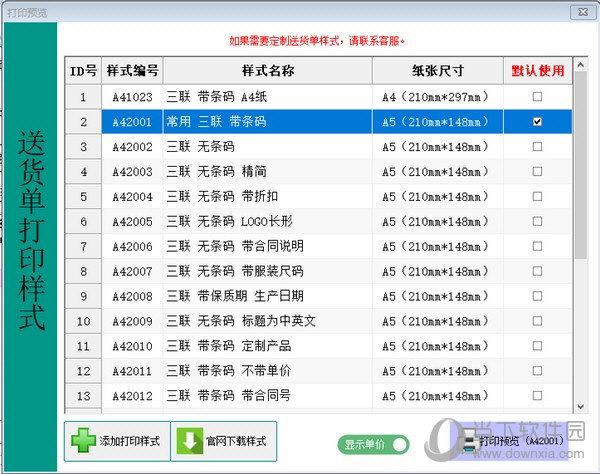Select row header number 13
This screenshot has width=600, height=474.
click(x=83, y=396)
